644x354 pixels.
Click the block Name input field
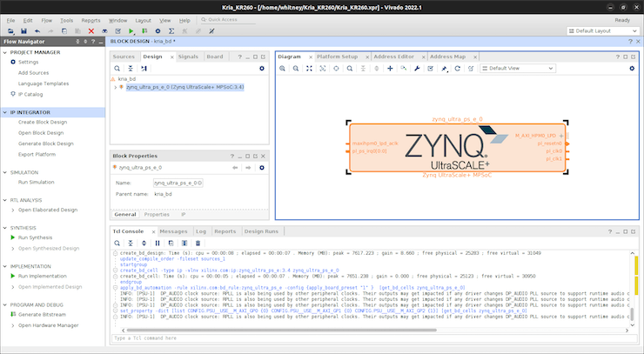178,183
